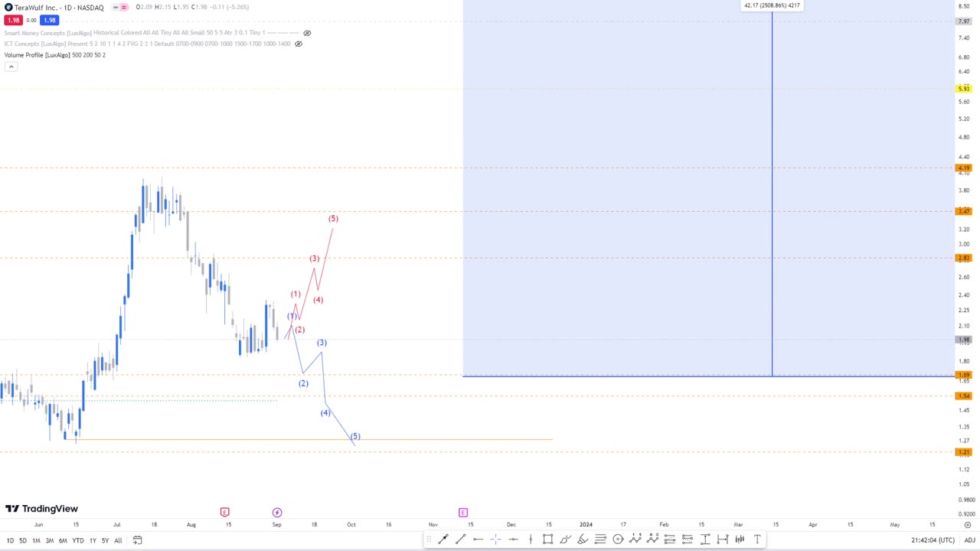Image resolution: width=980 pixels, height=551 pixels.
Task: Open Go To Date calendar
Action: pyautogui.click(x=138, y=540)
